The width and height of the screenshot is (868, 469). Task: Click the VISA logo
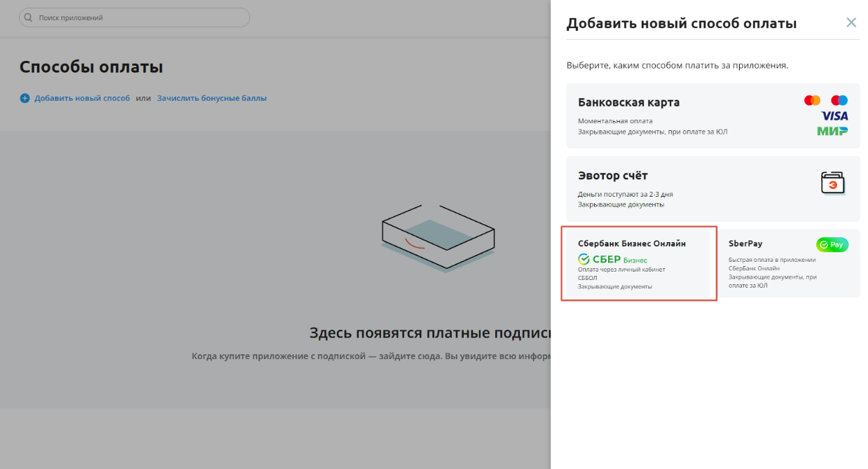pyautogui.click(x=834, y=115)
